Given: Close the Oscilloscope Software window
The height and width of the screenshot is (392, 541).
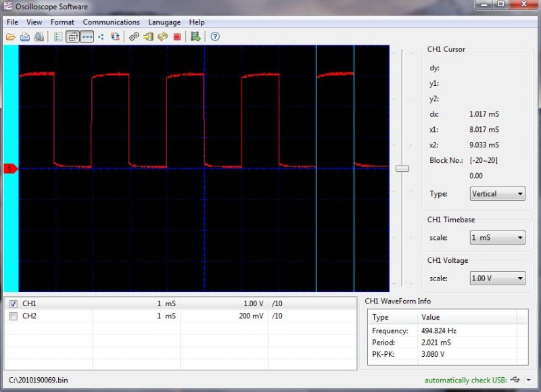Looking at the screenshot, I should [x=523, y=4].
